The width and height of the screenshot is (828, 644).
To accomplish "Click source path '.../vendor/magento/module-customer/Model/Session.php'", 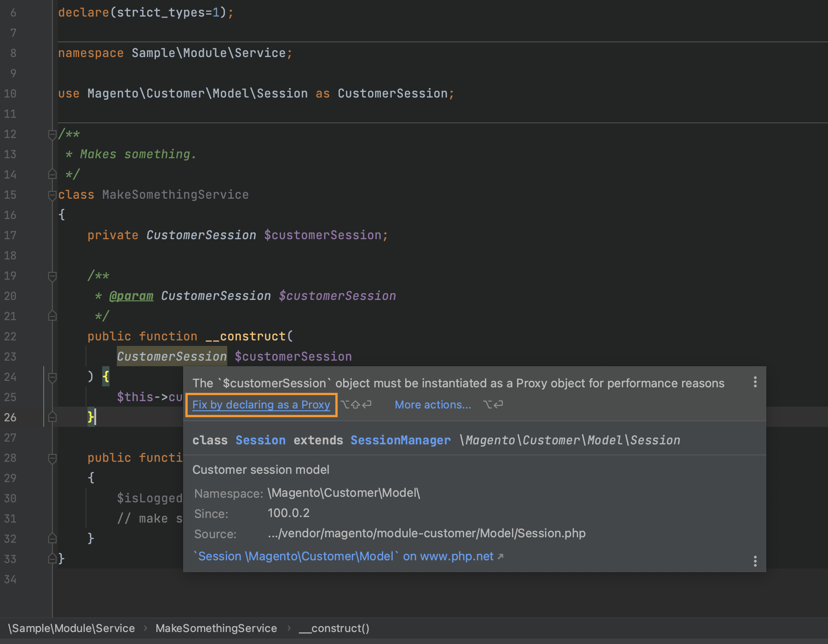I will [x=426, y=533].
